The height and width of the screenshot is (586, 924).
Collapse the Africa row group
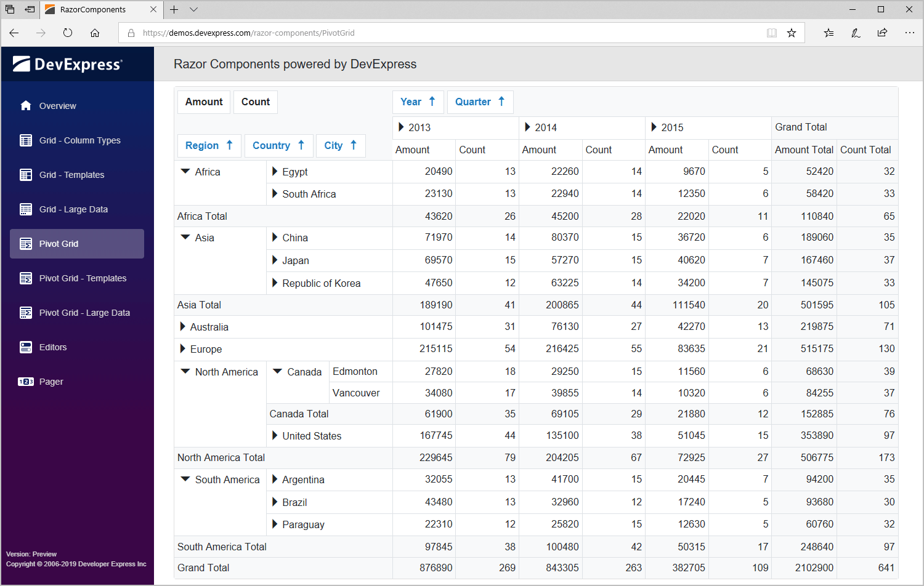(x=185, y=172)
